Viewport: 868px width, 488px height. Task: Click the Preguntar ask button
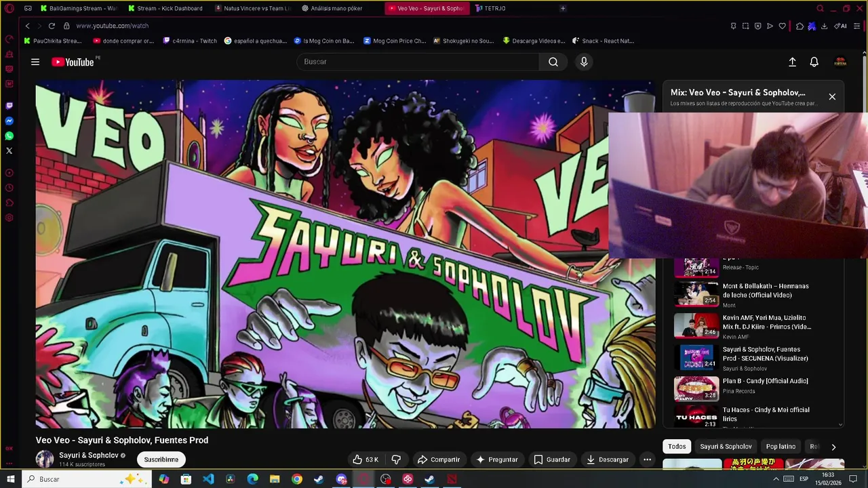click(x=497, y=460)
